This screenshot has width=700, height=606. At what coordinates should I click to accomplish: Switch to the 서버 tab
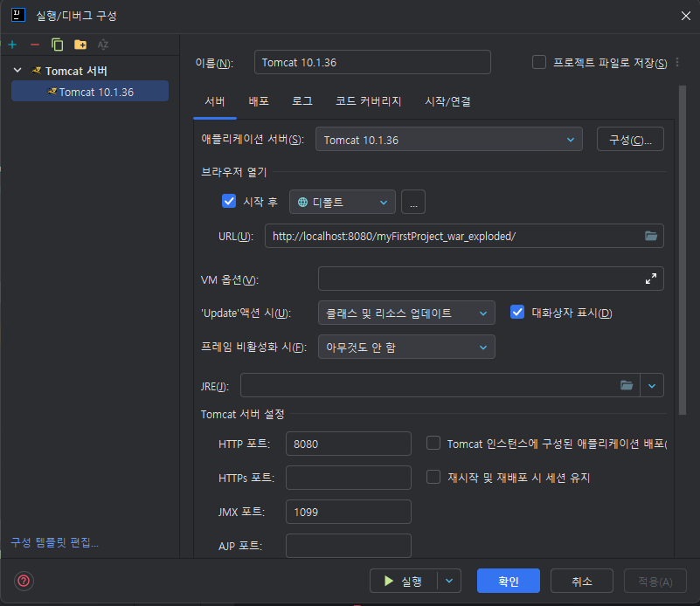[x=215, y=101]
